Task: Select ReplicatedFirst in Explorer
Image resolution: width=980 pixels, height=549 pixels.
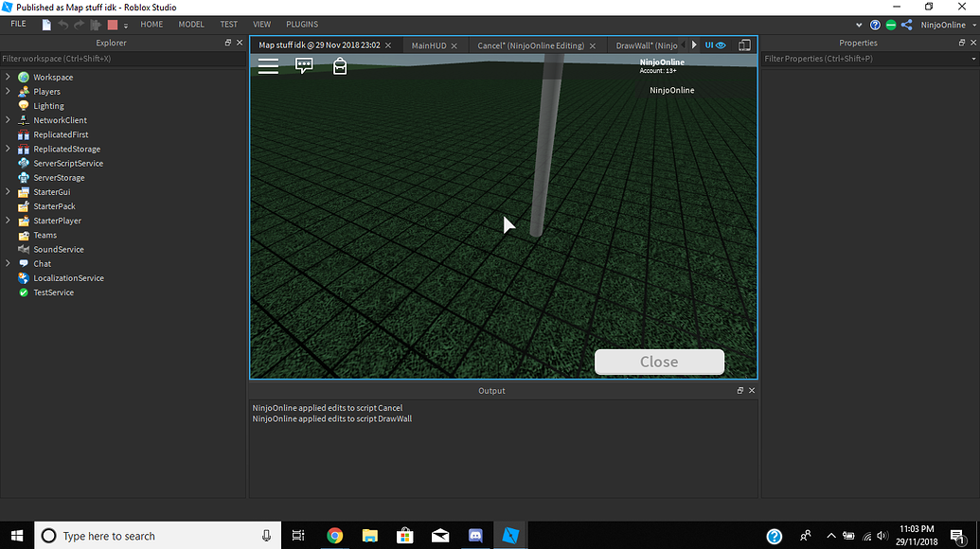Action: [61, 134]
